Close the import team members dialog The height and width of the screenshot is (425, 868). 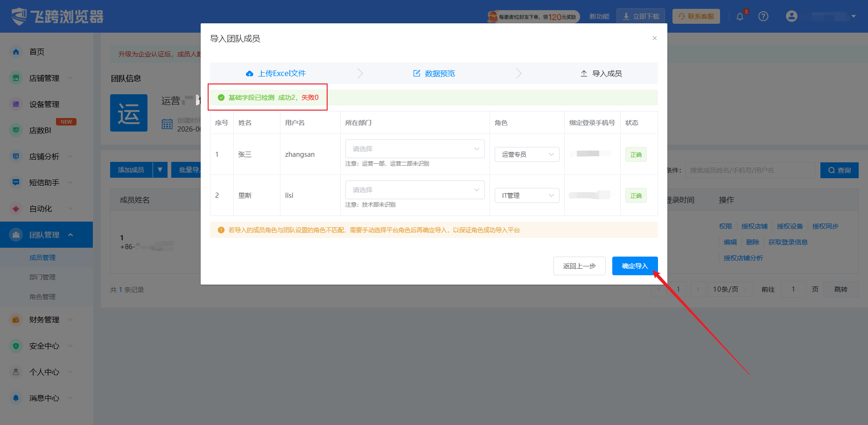655,38
